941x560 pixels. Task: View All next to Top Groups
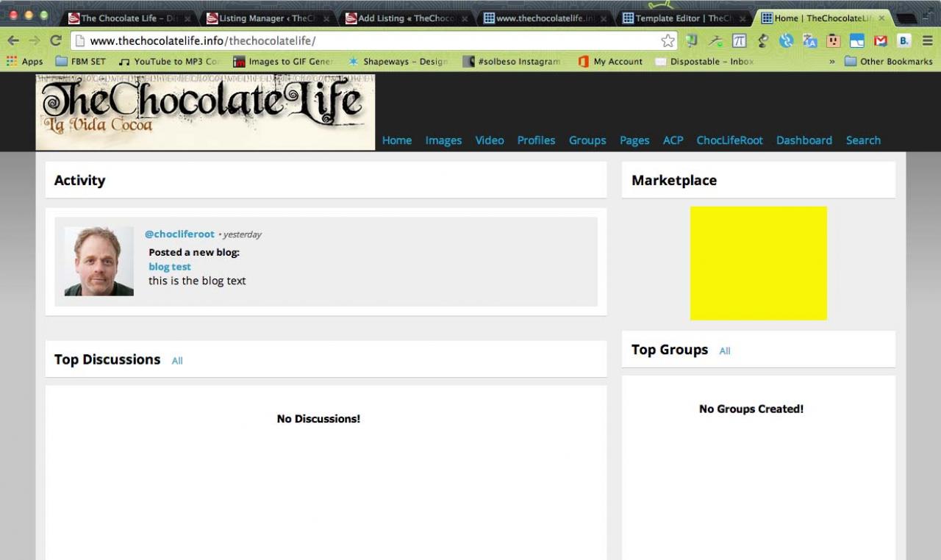(x=725, y=351)
